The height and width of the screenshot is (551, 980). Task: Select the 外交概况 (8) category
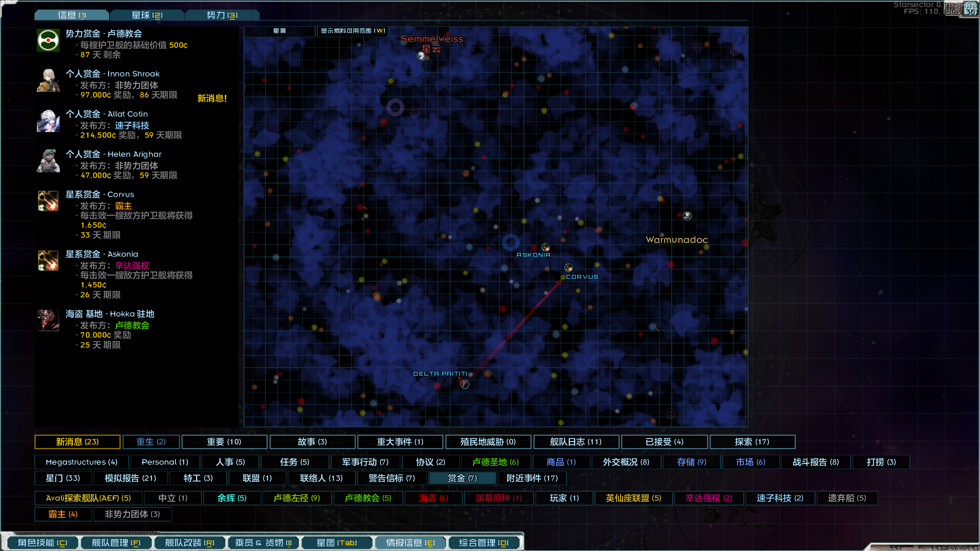click(x=626, y=462)
